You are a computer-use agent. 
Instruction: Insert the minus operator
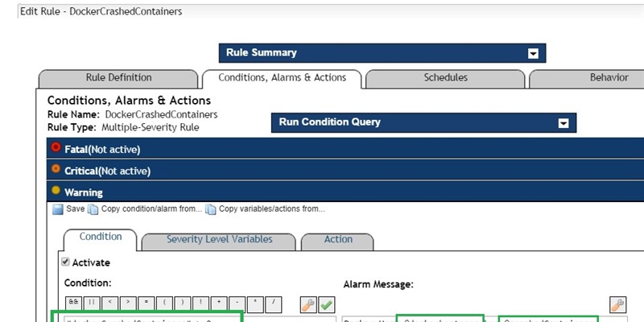(237, 303)
